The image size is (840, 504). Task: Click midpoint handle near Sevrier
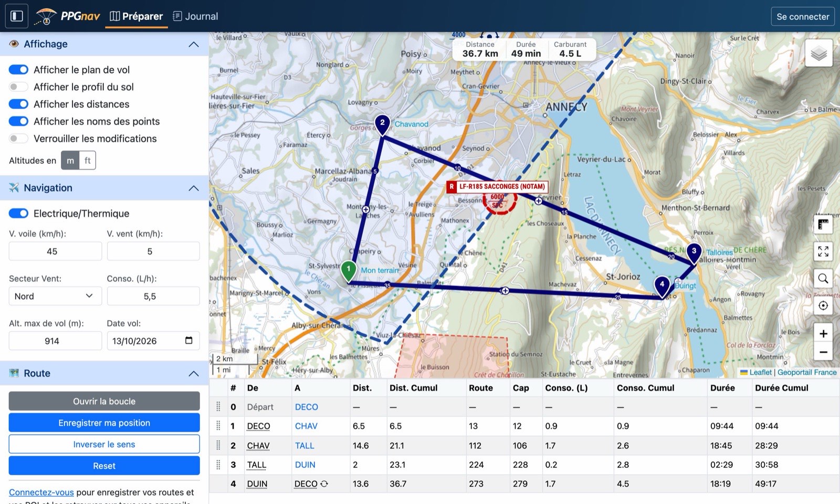[538, 201]
